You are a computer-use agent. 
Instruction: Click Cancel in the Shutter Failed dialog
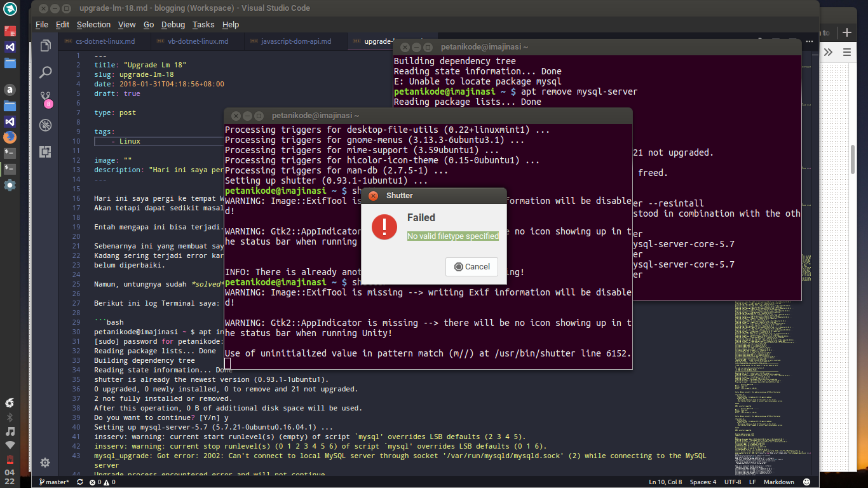[x=471, y=267]
